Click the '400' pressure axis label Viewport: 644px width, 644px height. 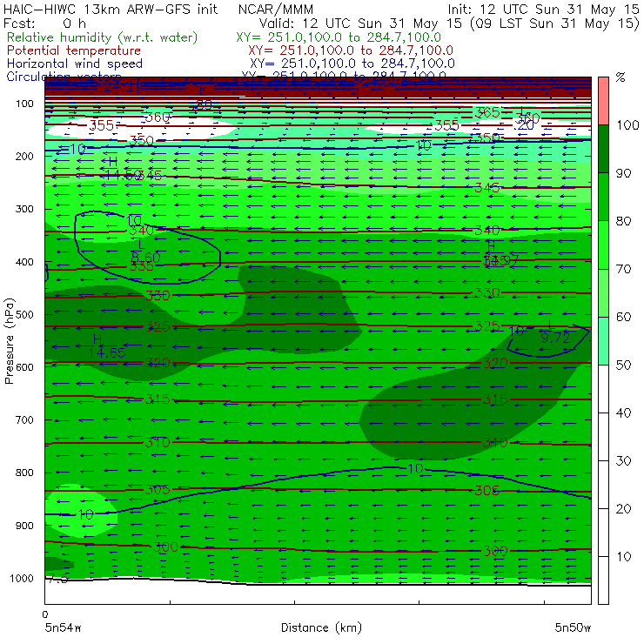(25, 262)
